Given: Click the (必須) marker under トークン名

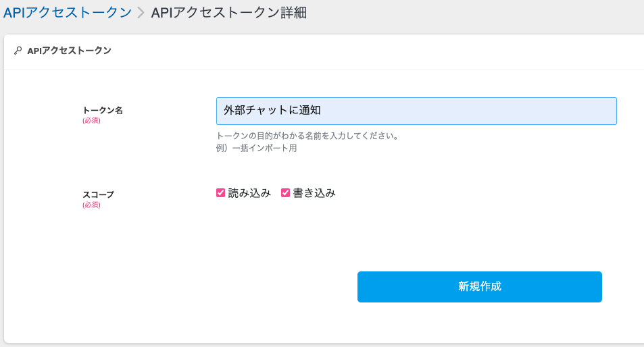Looking at the screenshot, I should [x=91, y=121].
